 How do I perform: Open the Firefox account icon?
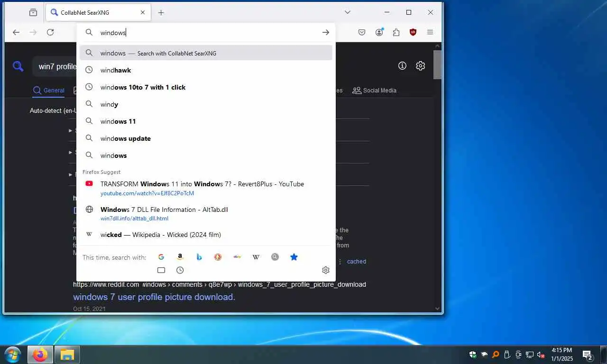379,32
